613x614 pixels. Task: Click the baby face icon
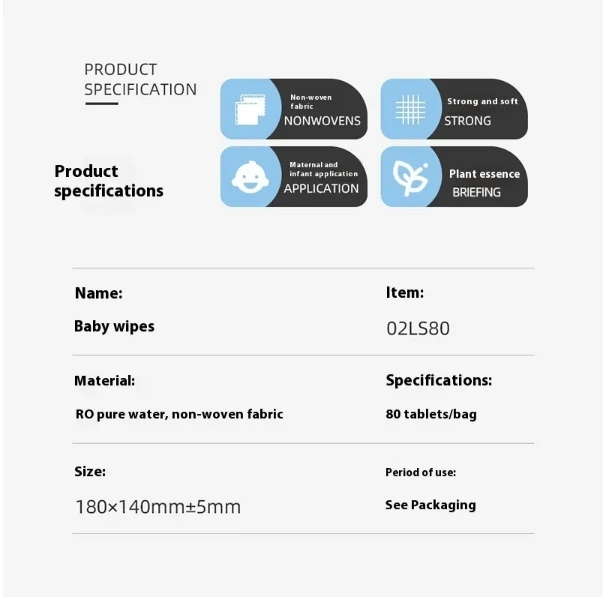(x=250, y=178)
